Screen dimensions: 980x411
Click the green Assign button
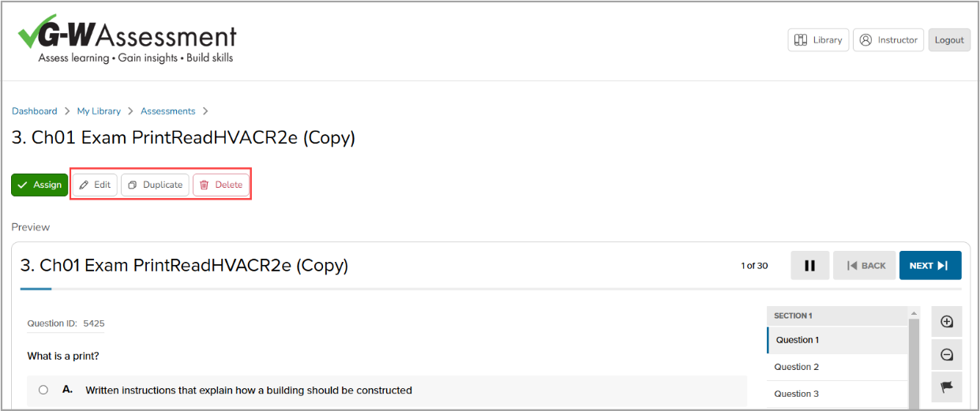39,185
